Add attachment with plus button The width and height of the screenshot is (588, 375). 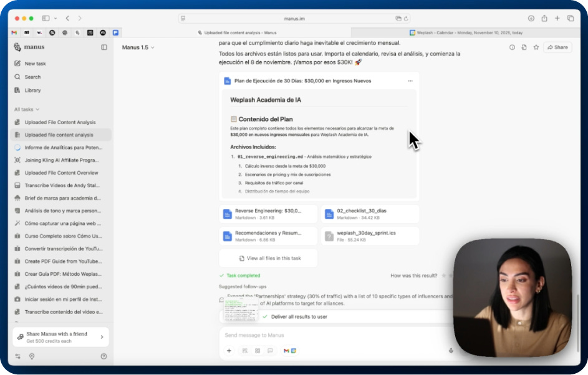[x=229, y=351]
